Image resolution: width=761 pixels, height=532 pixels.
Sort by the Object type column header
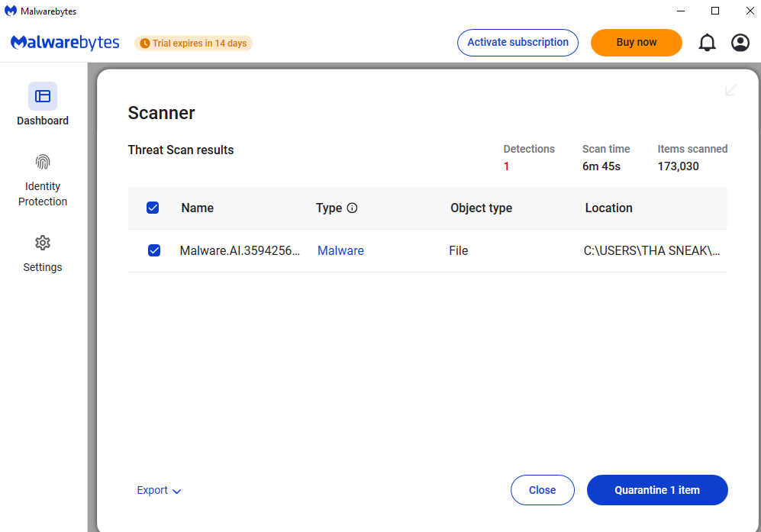click(482, 208)
